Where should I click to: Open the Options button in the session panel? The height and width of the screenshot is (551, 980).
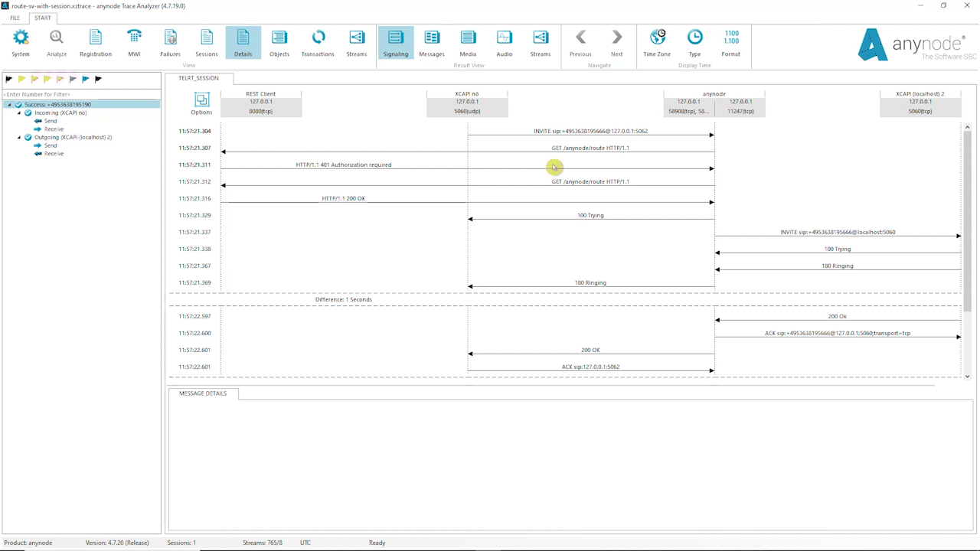[201, 103]
